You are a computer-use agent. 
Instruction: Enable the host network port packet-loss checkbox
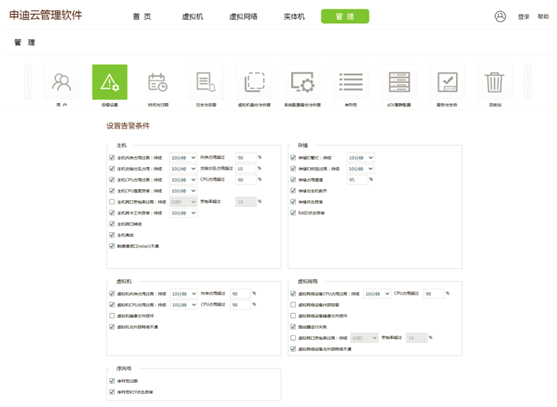click(x=112, y=202)
